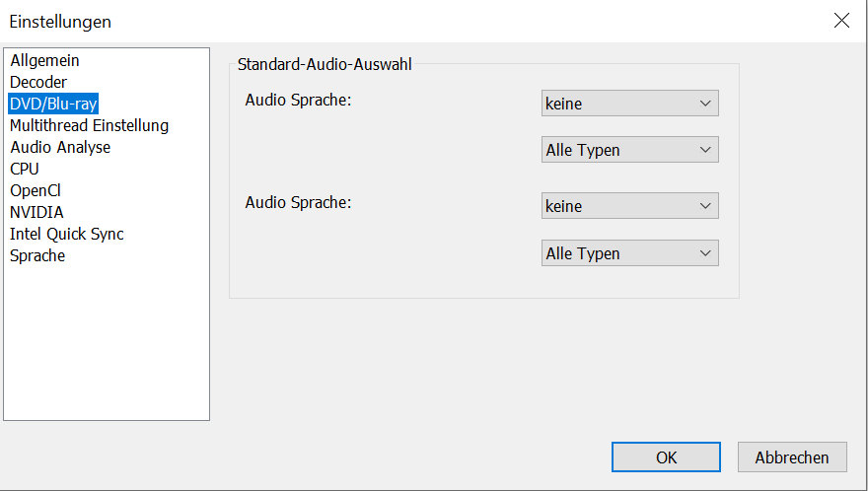Open the first Audio Sprache dropdown
This screenshot has width=868, height=491.
(x=630, y=104)
